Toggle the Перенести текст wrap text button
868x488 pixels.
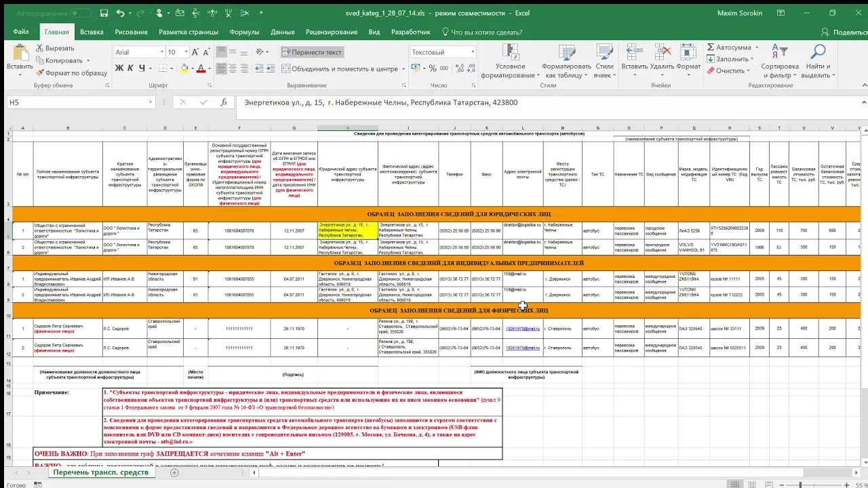(x=313, y=52)
